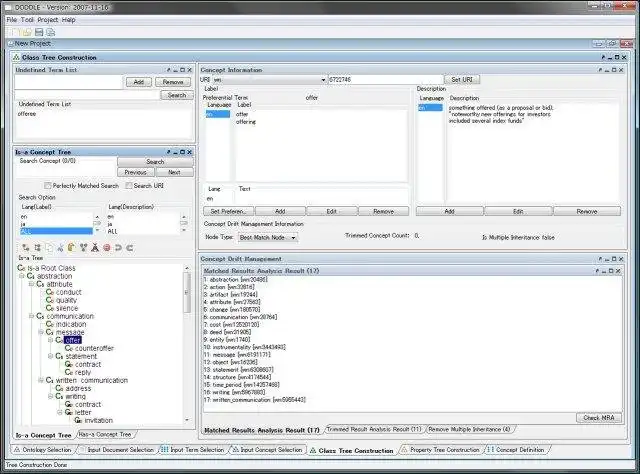The image size is (640, 474).
Task: Click the Set URI button
Action: [462, 80]
